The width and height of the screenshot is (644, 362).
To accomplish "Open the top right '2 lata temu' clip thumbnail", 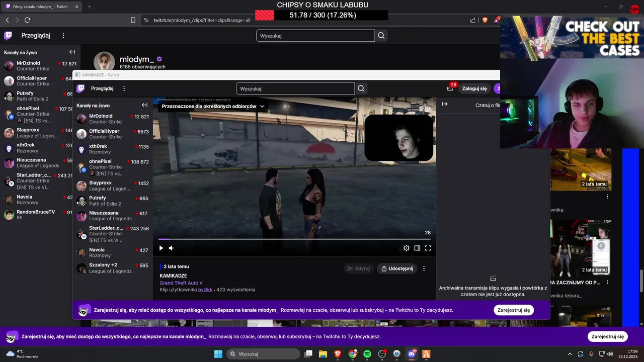I will pyautogui.click(x=581, y=169).
